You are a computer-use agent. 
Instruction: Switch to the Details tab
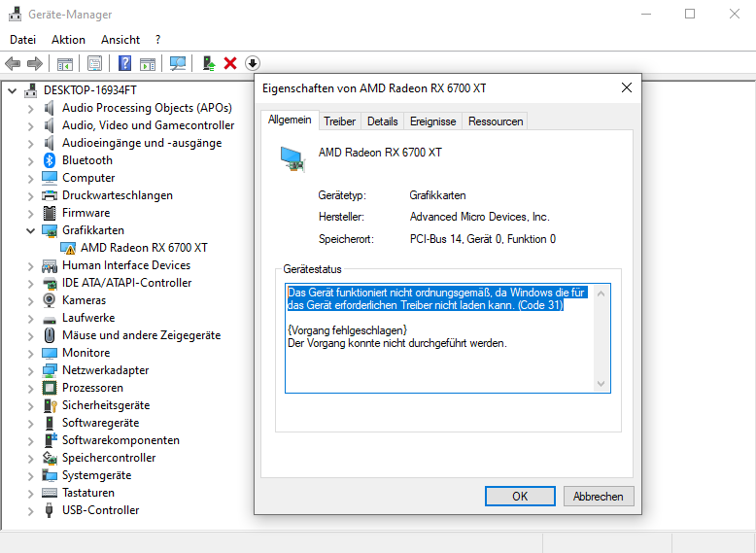click(x=382, y=121)
